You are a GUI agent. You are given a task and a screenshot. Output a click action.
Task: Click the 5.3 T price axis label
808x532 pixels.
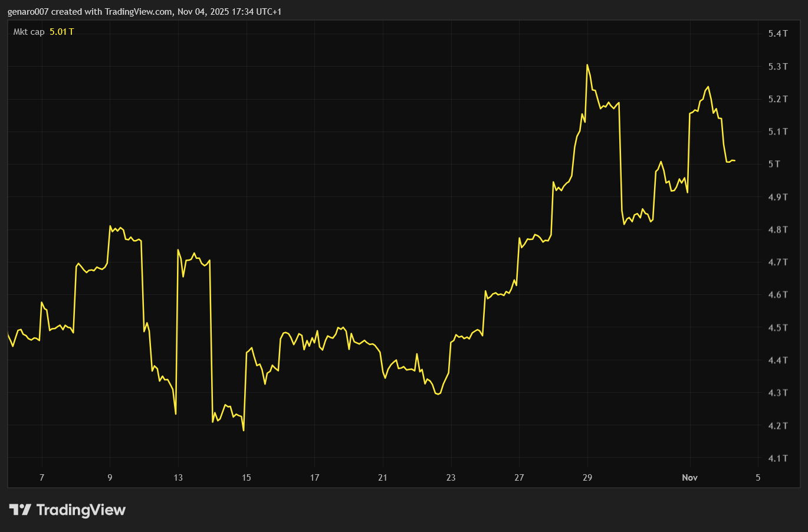[777, 67]
